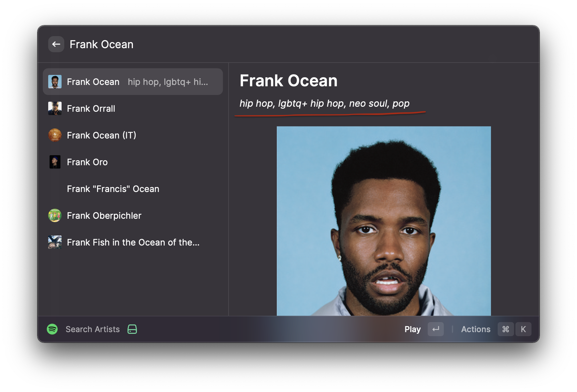Select the Frank Ocean search result
This screenshot has height=392, width=577.
pos(133,82)
